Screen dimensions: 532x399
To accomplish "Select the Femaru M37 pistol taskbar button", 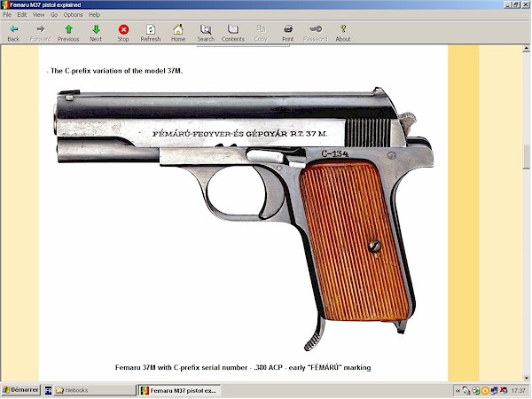I will pyautogui.click(x=179, y=390).
